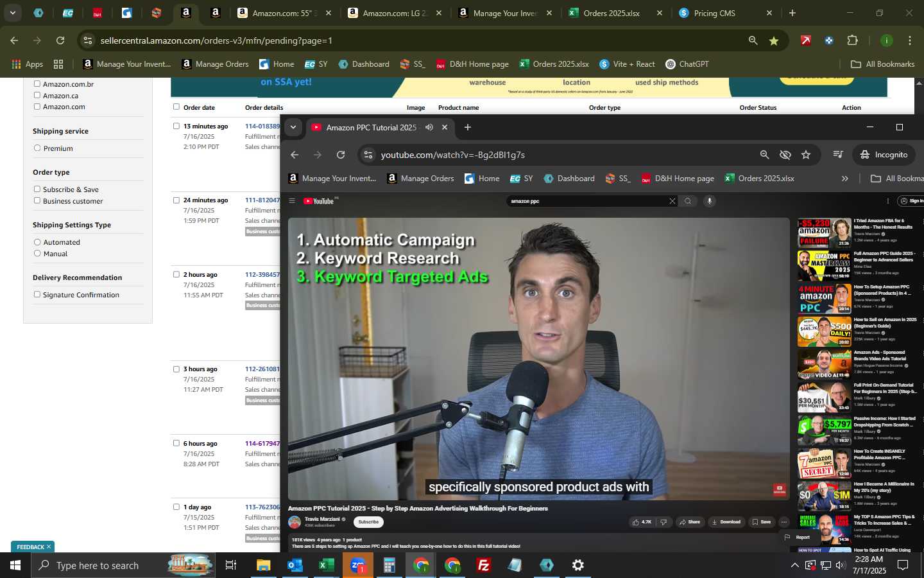Click the red arrow extension icon
The height and width of the screenshot is (578, 924).
(x=806, y=40)
